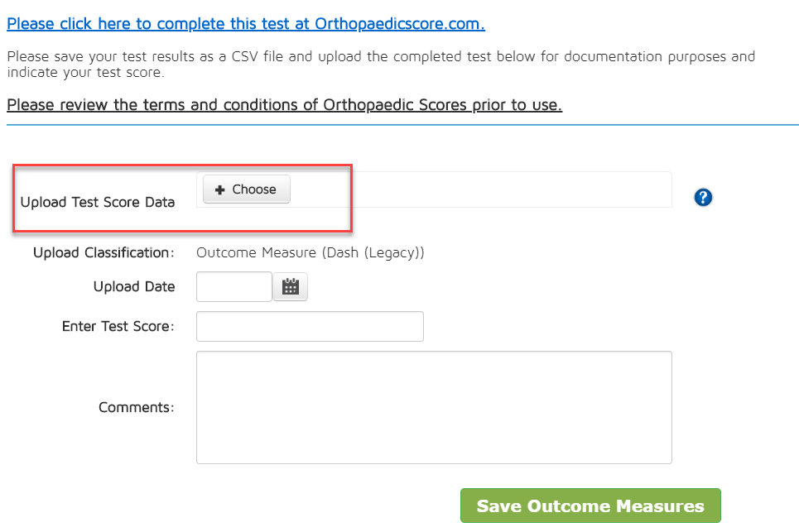
Task: Click the Upload Date label
Action: pos(134,287)
